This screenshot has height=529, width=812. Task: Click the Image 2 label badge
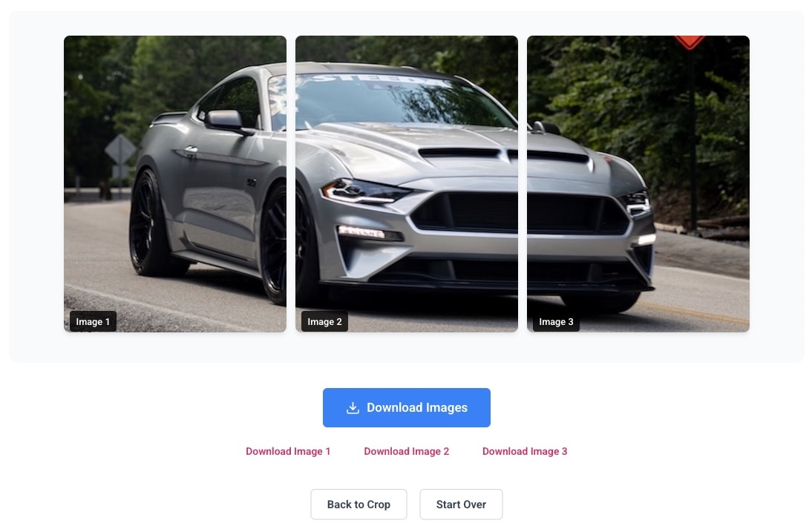pyautogui.click(x=324, y=321)
